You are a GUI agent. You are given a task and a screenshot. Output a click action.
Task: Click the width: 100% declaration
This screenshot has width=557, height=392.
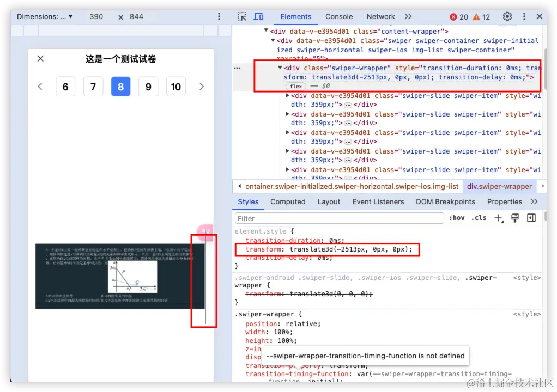tap(269, 332)
